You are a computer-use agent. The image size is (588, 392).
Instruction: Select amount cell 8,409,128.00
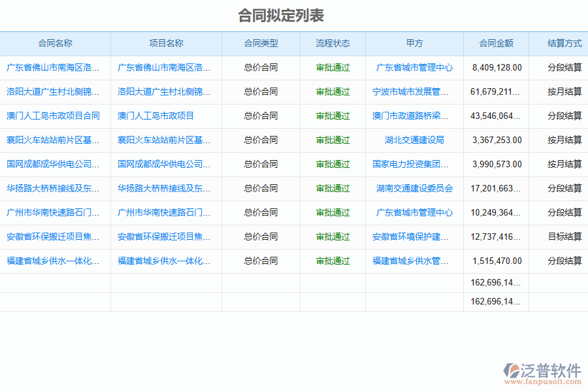pyautogui.click(x=497, y=68)
